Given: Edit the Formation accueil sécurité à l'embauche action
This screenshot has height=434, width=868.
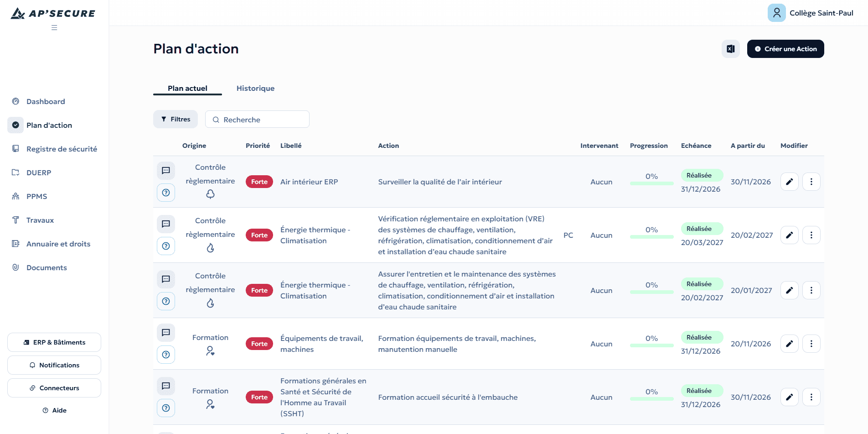Looking at the screenshot, I should (789, 397).
